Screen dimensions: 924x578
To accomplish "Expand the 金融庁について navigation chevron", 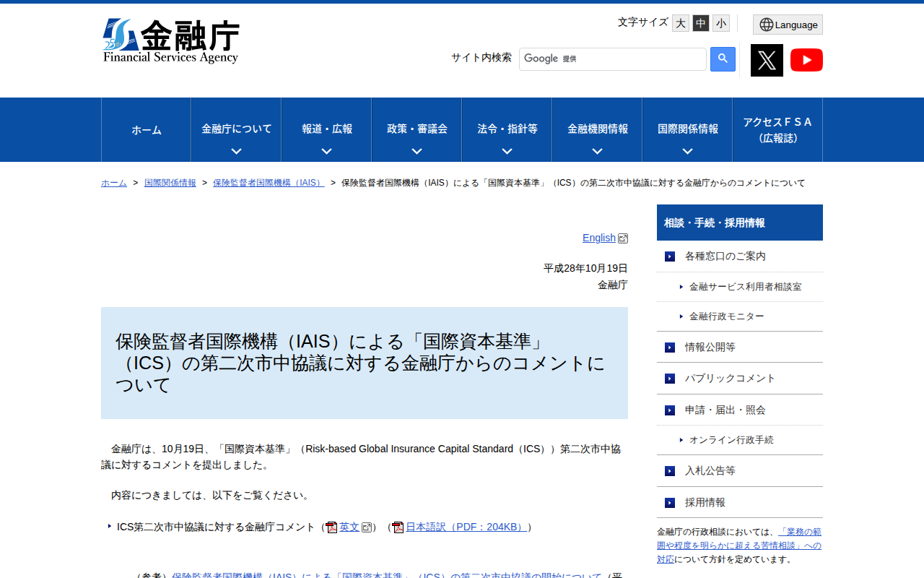I will pos(235,150).
